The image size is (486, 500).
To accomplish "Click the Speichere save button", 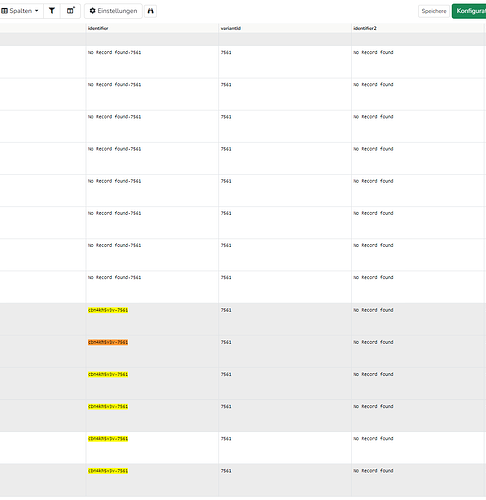I will [434, 11].
